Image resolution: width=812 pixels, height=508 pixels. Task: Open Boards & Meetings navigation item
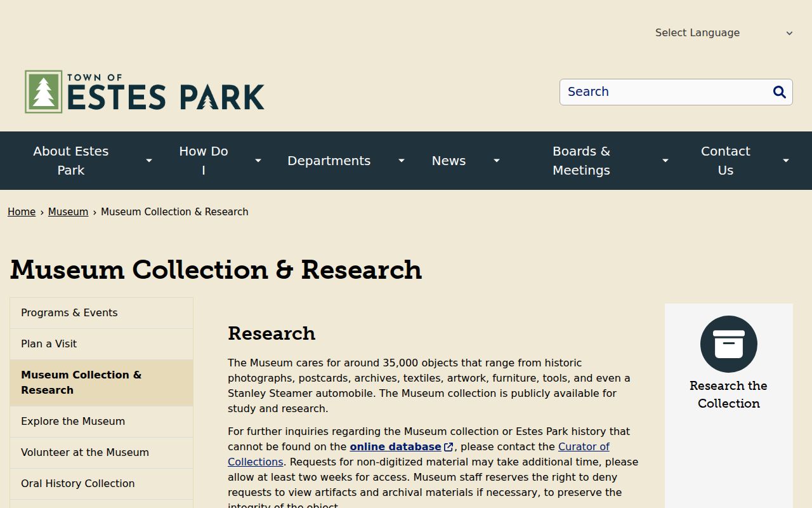(581, 161)
